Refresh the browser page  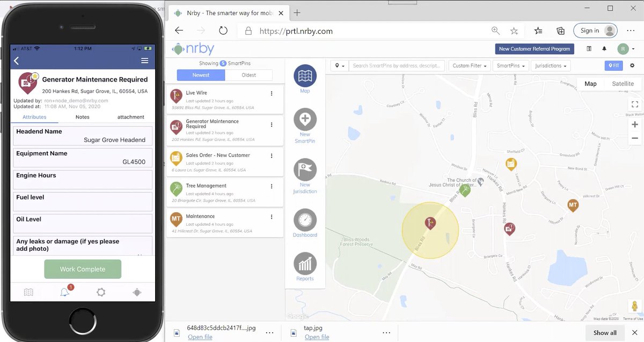[223, 31]
